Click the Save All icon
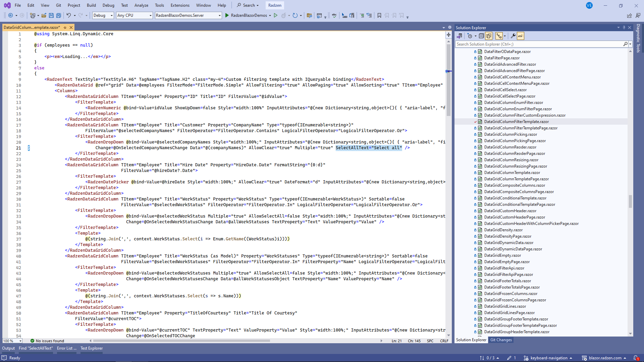Viewport: 644px width, 362px height. tap(59, 15)
